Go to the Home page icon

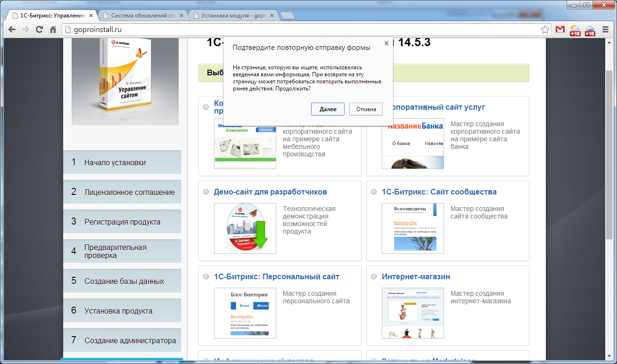(53, 30)
